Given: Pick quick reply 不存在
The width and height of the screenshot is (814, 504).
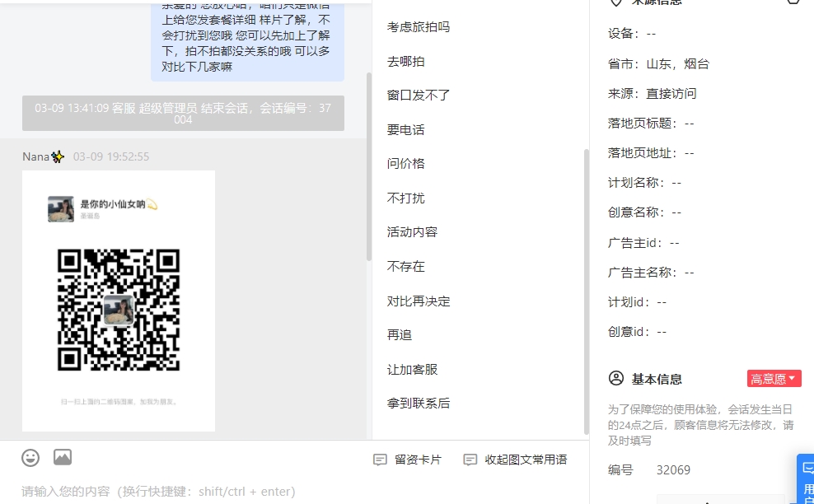Looking at the screenshot, I should pyautogui.click(x=406, y=267).
